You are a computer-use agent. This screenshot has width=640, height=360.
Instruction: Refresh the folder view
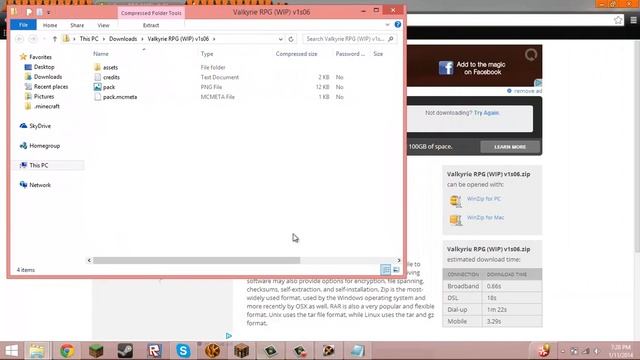pos(291,39)
